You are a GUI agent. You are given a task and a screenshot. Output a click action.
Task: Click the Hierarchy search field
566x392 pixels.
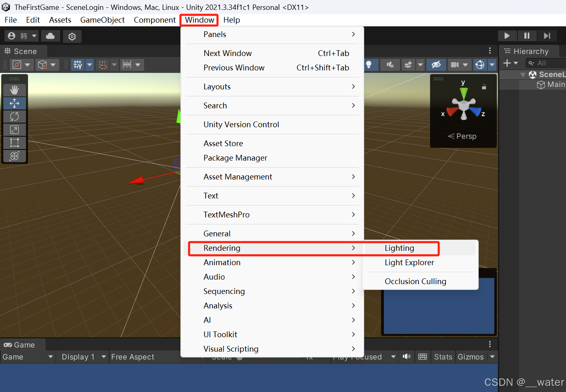click(546, 63)
